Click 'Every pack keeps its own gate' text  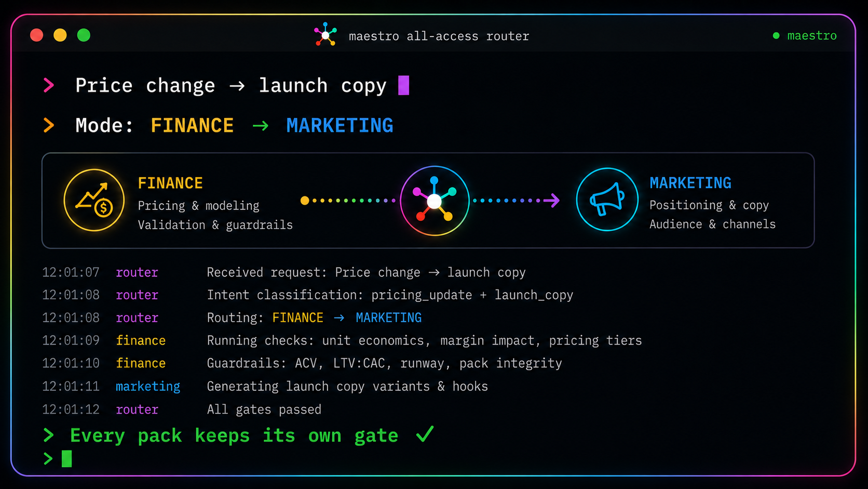click(234, 435)
